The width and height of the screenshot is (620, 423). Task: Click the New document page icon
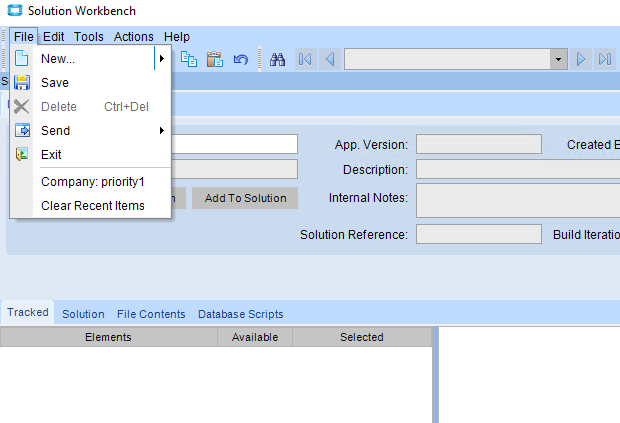point(22,58)
